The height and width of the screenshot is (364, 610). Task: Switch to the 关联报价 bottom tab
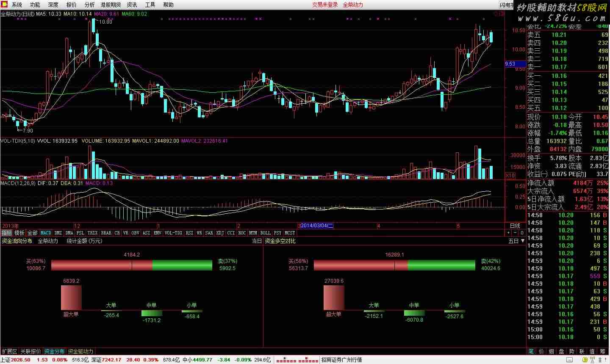click(30, 351)
